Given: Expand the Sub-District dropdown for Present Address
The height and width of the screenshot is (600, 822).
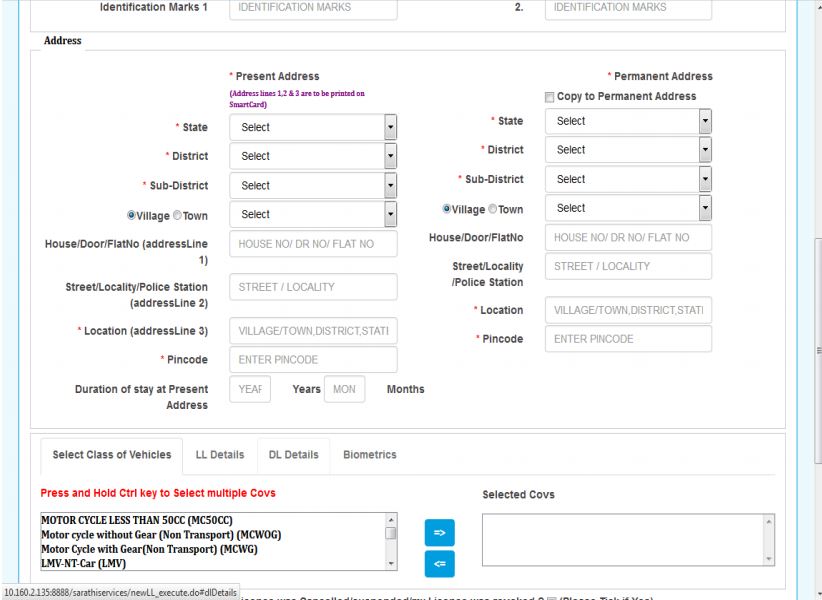Looking at the screenshot, I should (311, 184).
